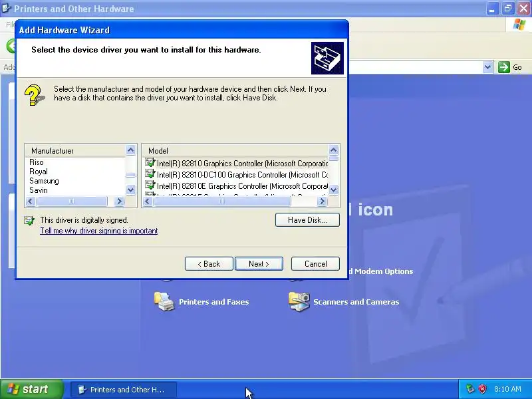Minimize the Printers and Other Hardware window
The width and height of the screenshot is (532, 399).
click(492, 9)
